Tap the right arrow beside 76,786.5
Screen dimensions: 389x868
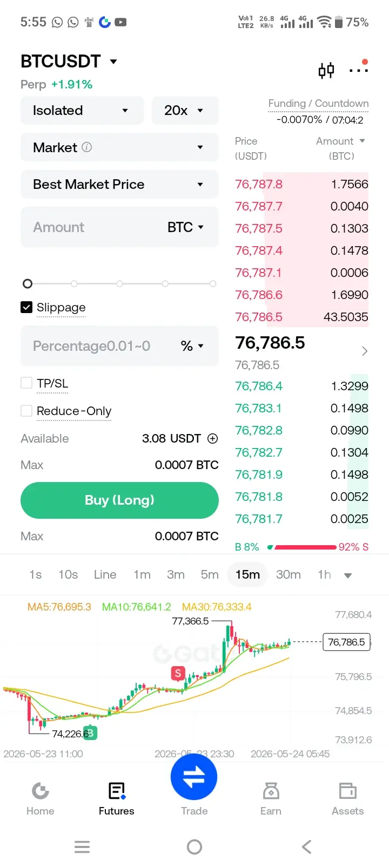tap(365, 351)
